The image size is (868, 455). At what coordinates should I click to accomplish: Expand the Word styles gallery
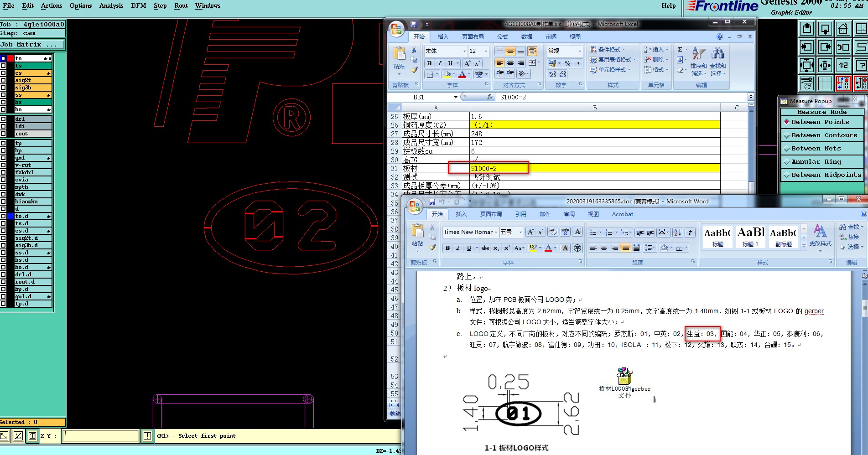(804, 246)
